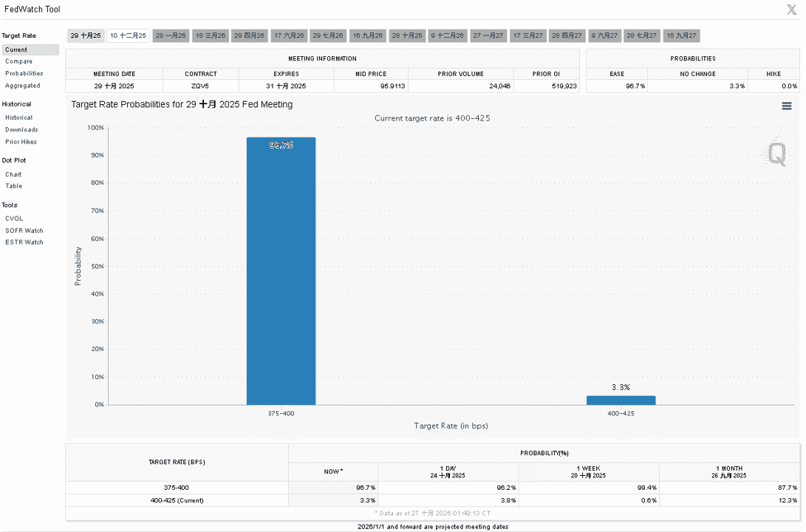Click the 1 DAY column header
Screen dimensions: 806x532
(448, 472)
